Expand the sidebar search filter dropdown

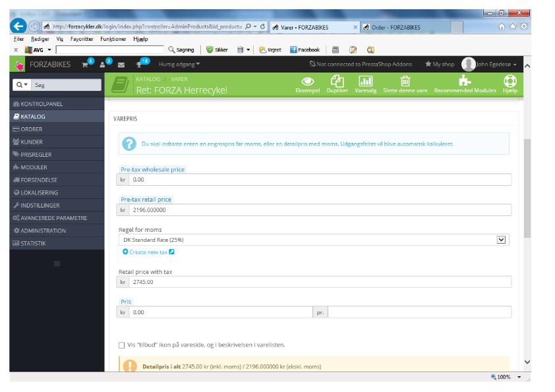[x=22, y=85]
